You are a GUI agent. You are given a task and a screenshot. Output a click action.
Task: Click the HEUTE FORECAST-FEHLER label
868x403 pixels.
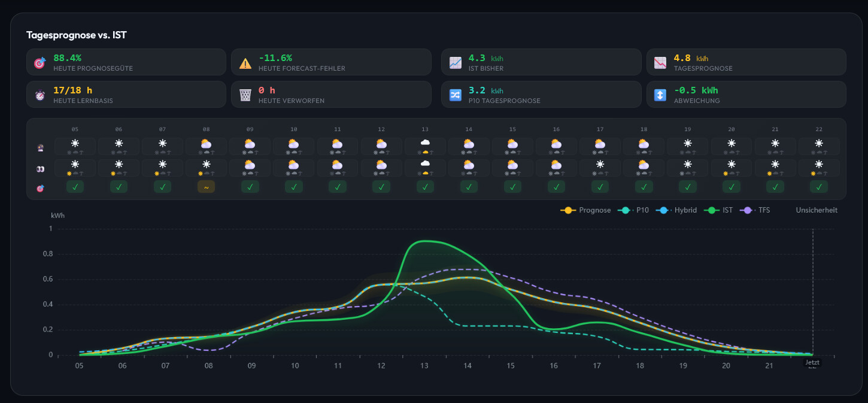tap(302, 68)
